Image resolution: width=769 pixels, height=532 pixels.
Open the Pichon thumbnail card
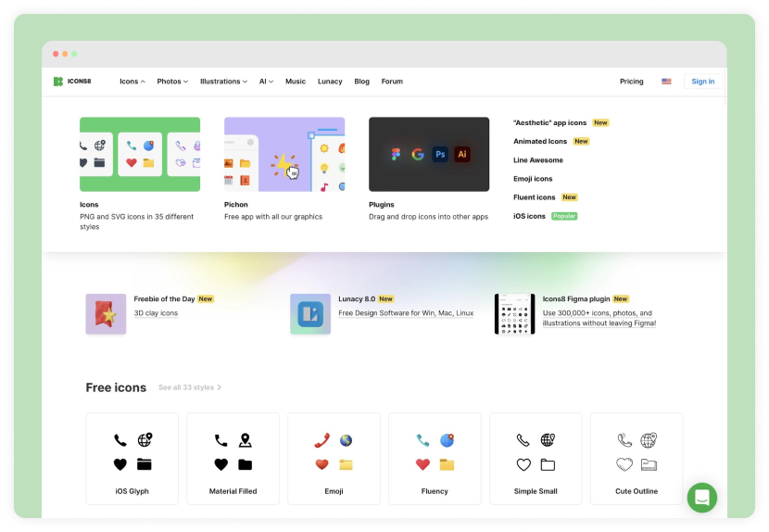284,154
